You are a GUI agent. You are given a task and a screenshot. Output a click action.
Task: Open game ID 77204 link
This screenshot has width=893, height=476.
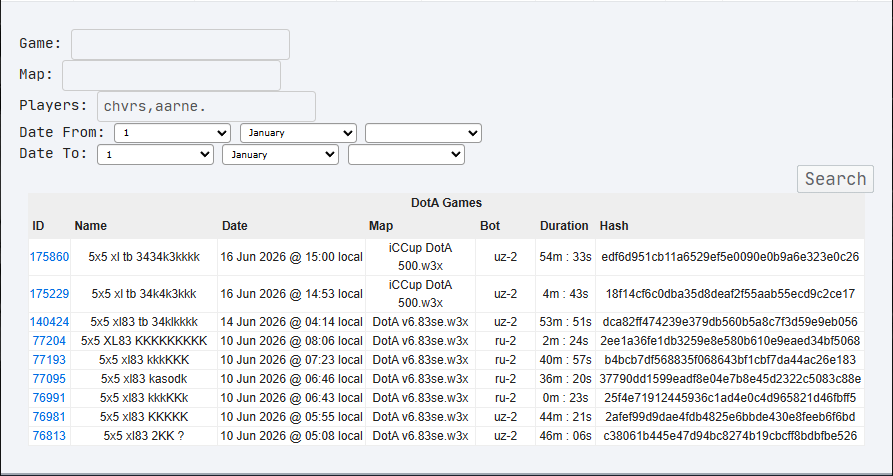(x=49, y=341)
